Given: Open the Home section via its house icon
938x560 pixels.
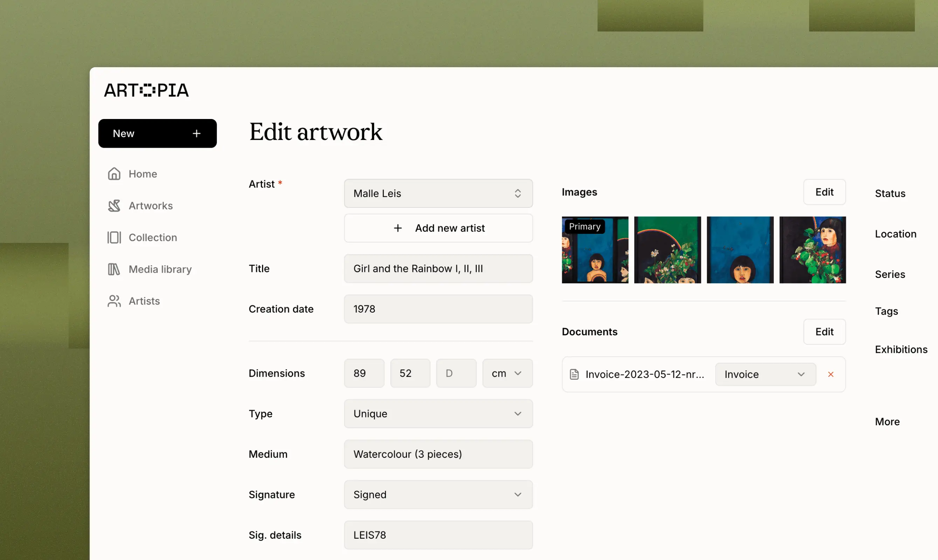Looking at the screenshot, I should tap(115, 174).
